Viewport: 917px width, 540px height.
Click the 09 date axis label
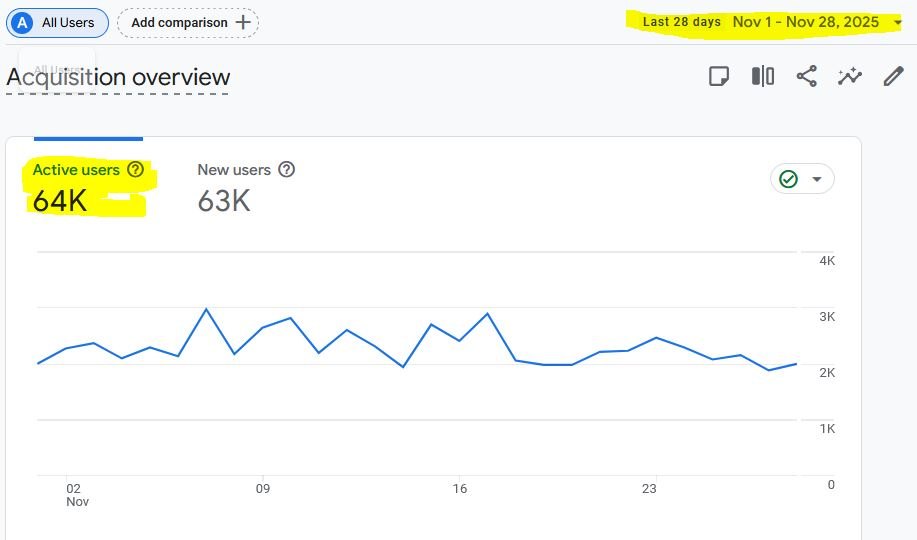tap(263, 489)
